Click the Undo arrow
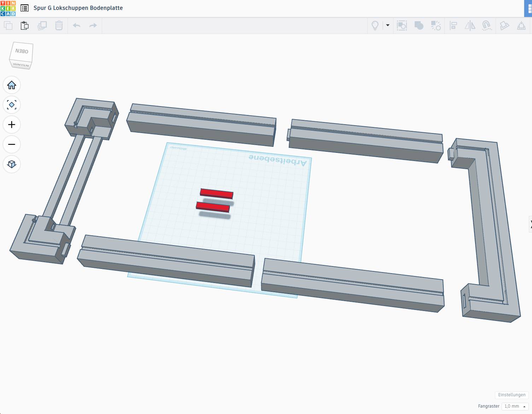The image size is (532, 414). (x=76, y=25)
